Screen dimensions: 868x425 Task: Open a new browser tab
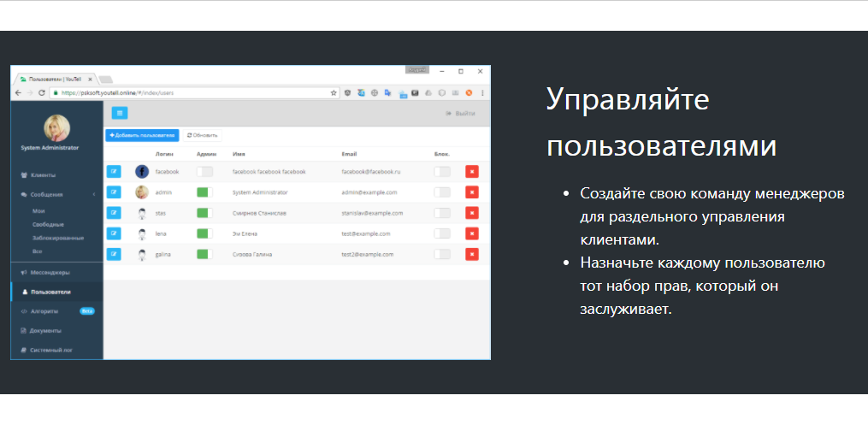pos(106,80)
